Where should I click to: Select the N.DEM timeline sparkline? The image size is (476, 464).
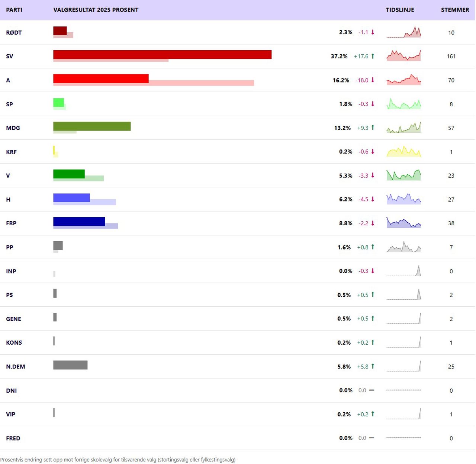point(404,366)
